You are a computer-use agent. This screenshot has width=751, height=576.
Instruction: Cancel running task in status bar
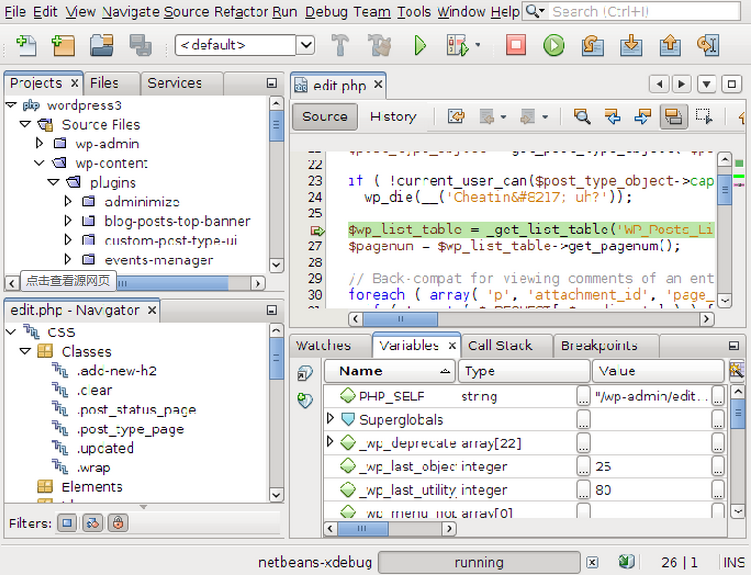tap(592, 563)
